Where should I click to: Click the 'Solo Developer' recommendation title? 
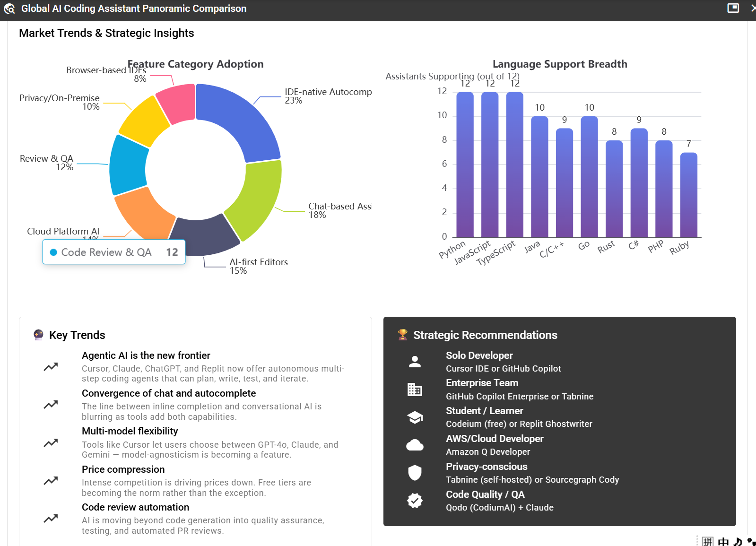pos(479,355)
